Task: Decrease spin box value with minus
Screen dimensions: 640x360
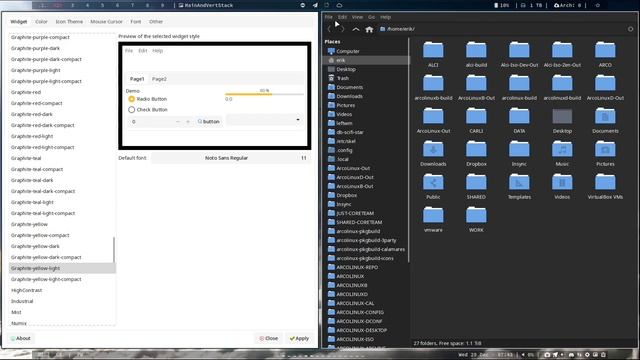Action: 178,122
